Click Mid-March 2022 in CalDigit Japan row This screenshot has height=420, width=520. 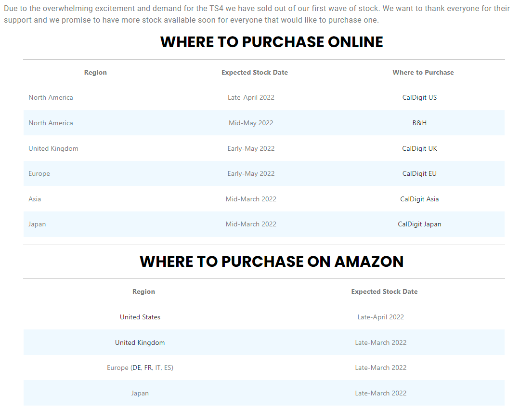coord(251,224)
